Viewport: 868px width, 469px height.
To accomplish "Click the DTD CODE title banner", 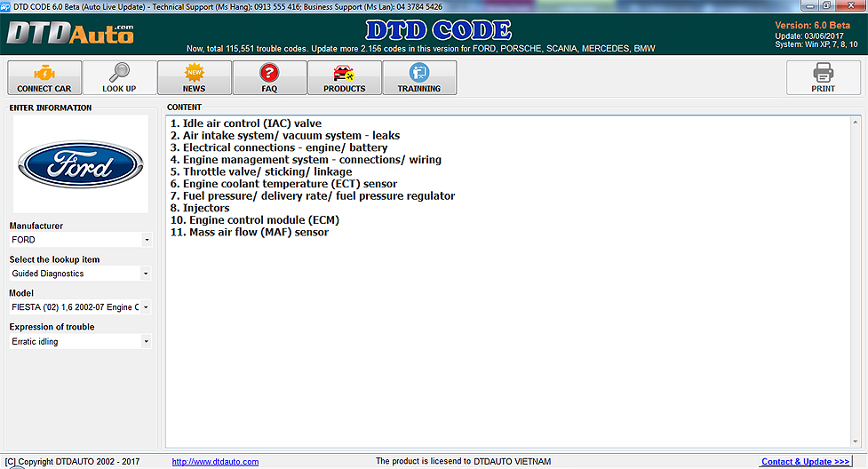I will pos(438,30).
